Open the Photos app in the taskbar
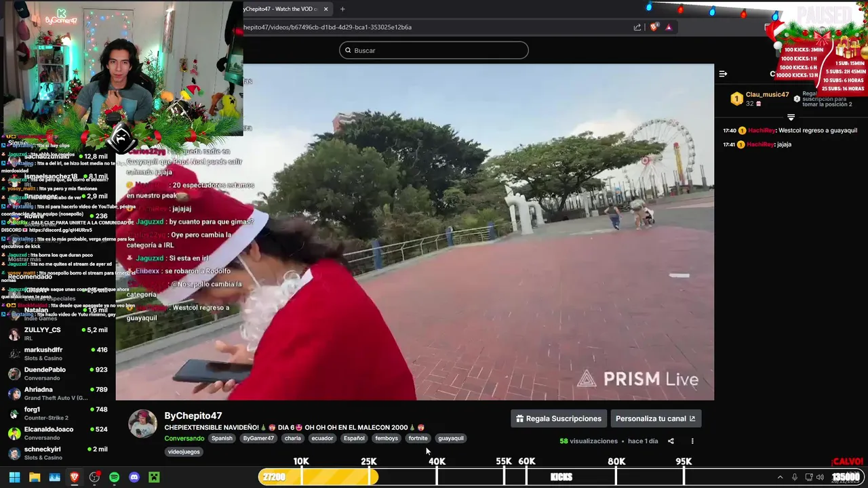The image size is (868, 488). pos(54,477)
